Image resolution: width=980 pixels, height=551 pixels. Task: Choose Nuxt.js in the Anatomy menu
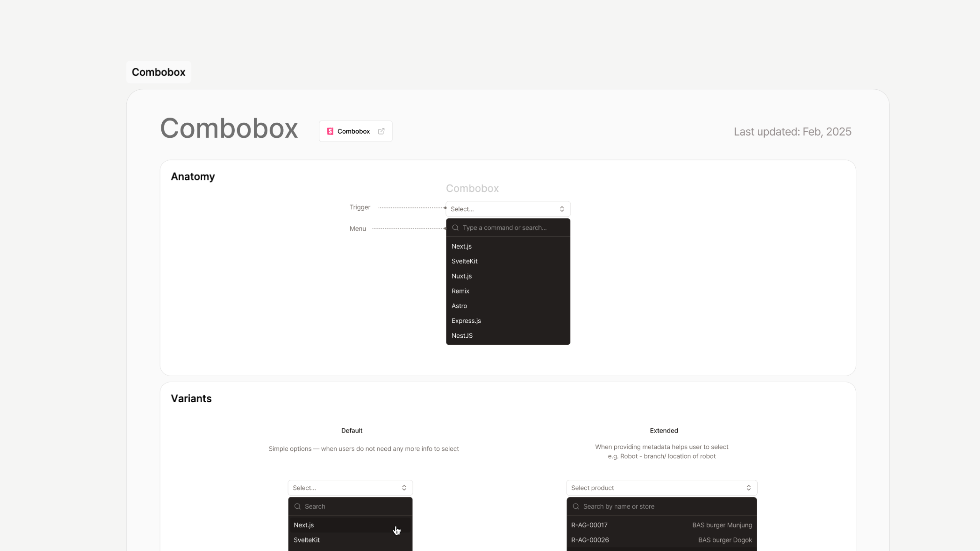coord(462,276)
